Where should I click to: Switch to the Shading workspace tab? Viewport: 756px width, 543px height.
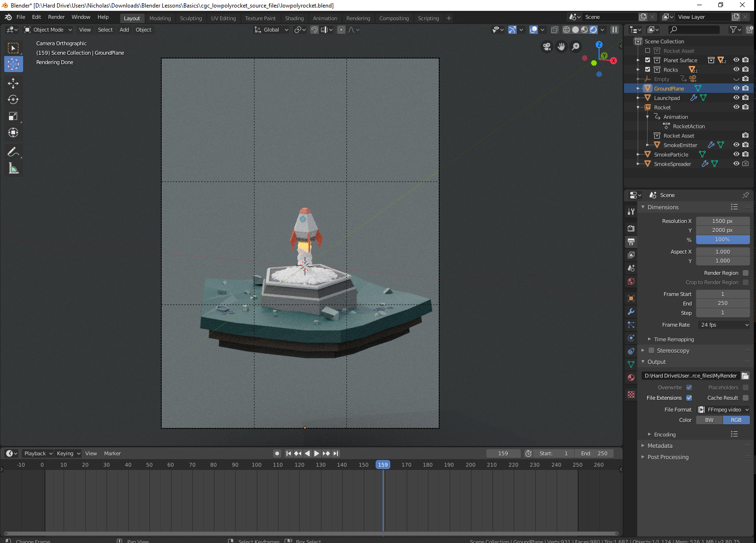pyautogui.click(x=294, y=18)
